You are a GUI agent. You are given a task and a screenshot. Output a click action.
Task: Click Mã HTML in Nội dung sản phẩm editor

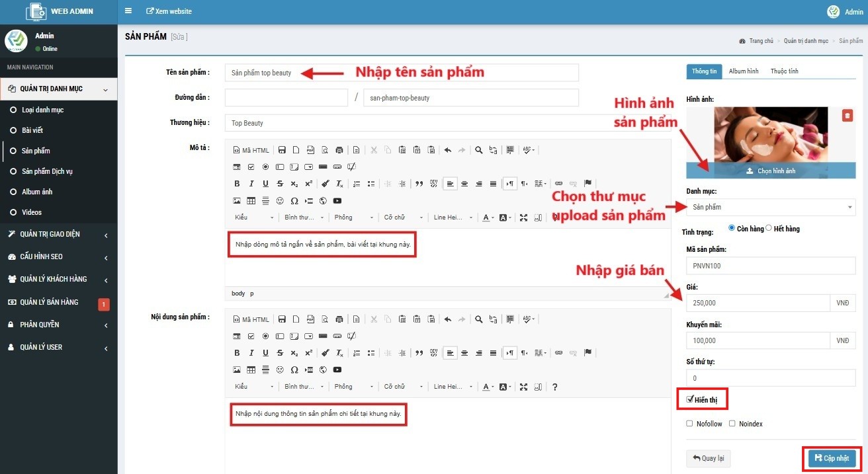click(x=251, y=319)
